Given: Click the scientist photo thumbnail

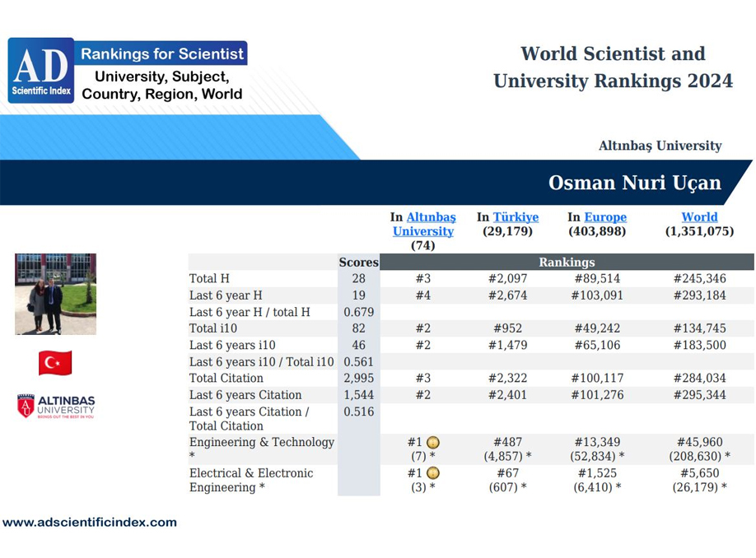Looking at the screenshot, I should [54, 293].
